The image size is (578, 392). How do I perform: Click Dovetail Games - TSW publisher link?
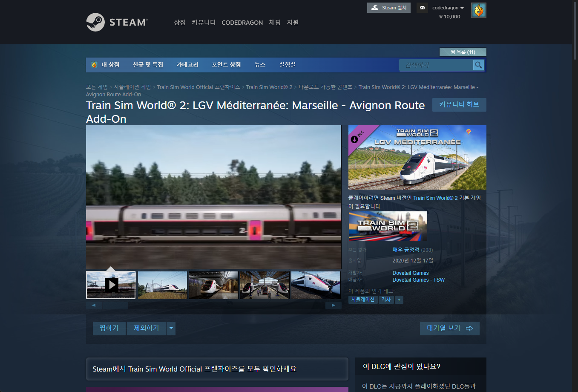tap(419, 280)
